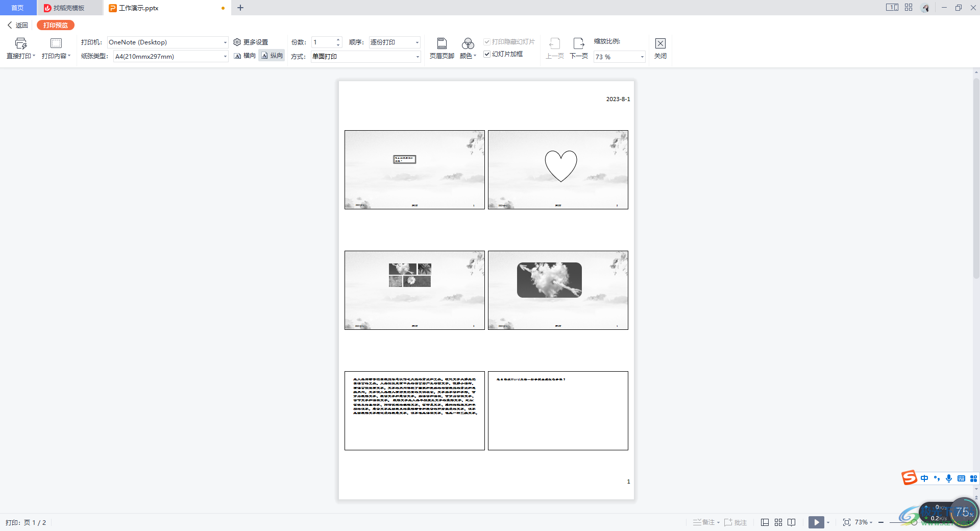Start slideshow with the play button

point(816,522)
